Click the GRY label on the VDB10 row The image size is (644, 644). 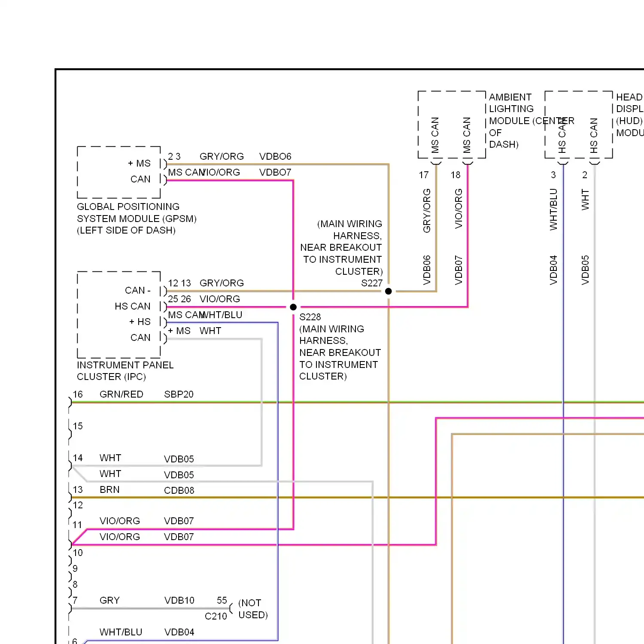[x=109, y=600]
